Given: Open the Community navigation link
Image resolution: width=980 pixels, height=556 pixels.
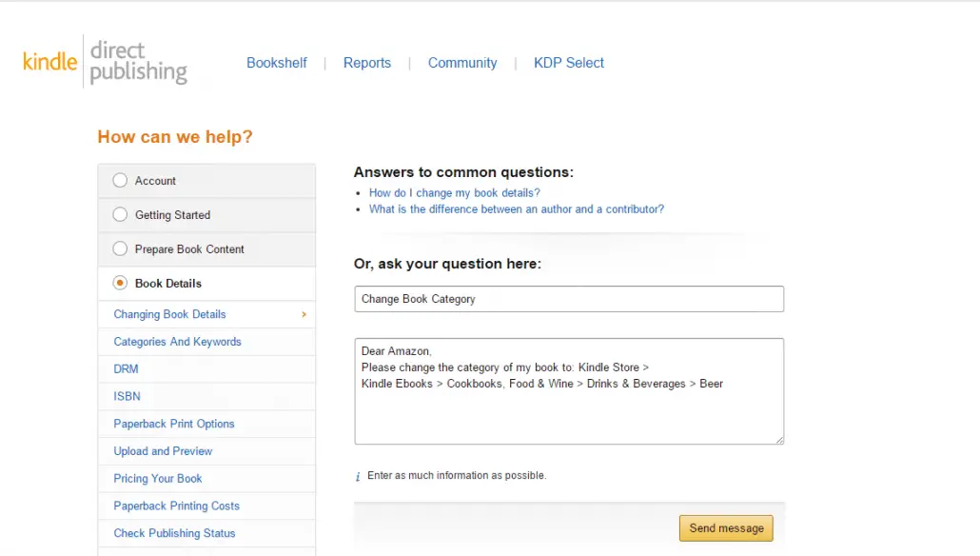Looking at the screenshot, I should click(x=462, y=63).
